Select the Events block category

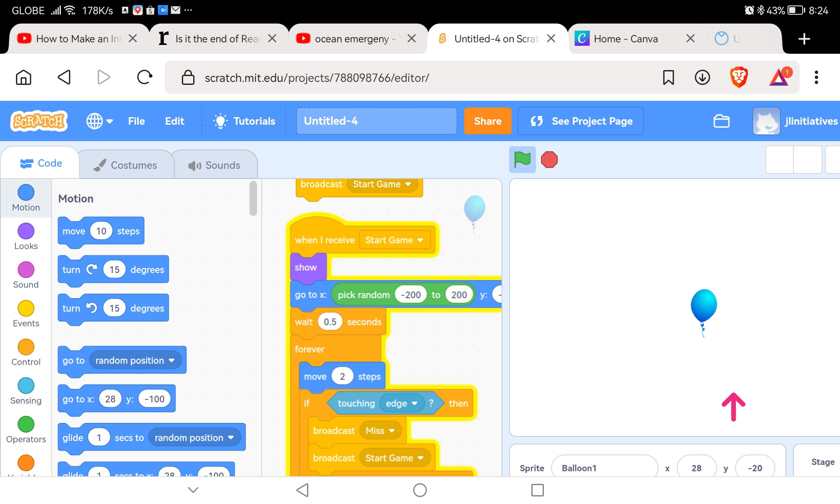[x=26, y=314]
